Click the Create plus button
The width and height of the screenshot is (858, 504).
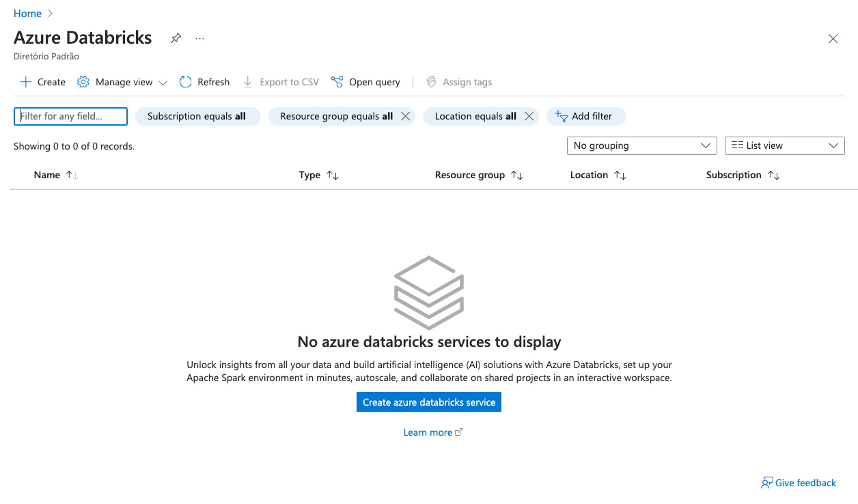coord(43,82)
